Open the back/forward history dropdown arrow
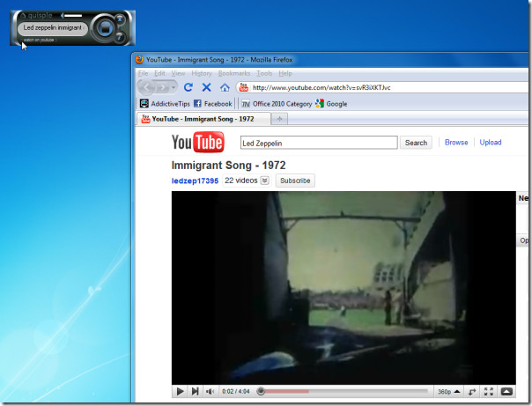 coord(174,87)
